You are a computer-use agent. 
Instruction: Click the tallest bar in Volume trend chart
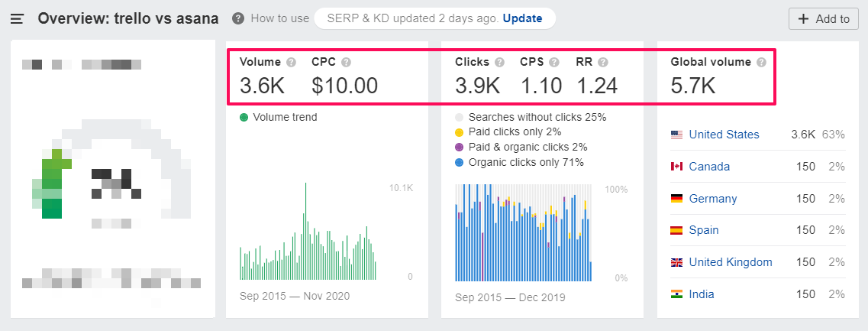click(306, 229)
